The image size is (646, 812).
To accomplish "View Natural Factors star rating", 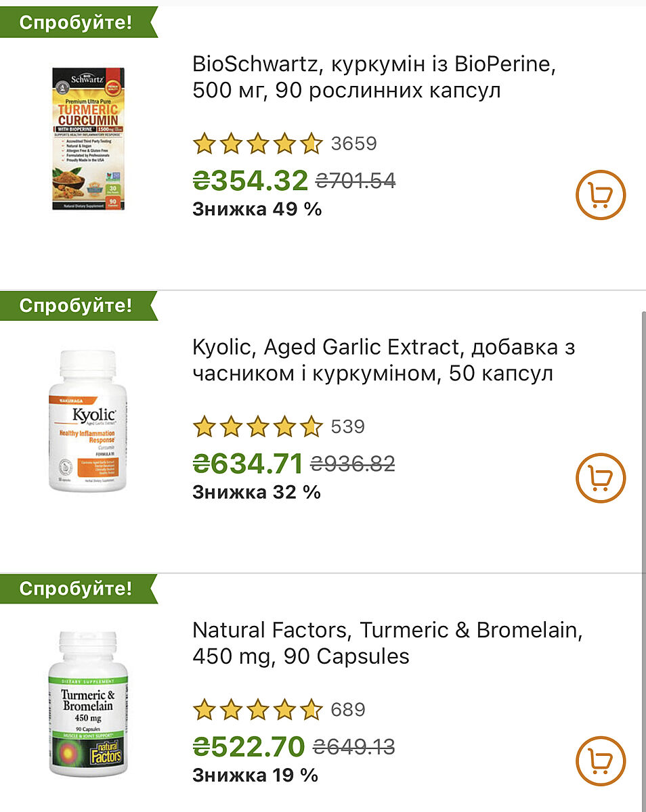I will coord(257,709).
